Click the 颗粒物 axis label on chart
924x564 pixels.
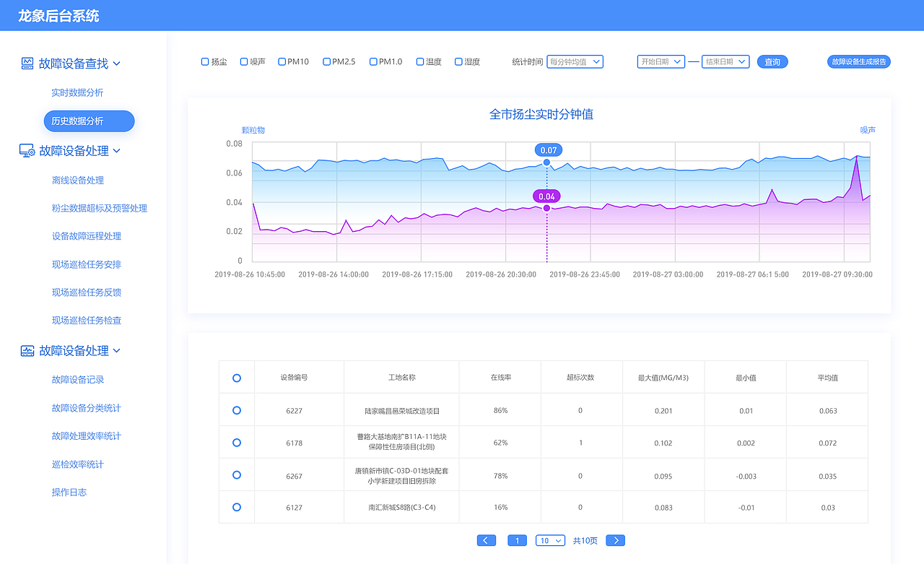(253, 131)
